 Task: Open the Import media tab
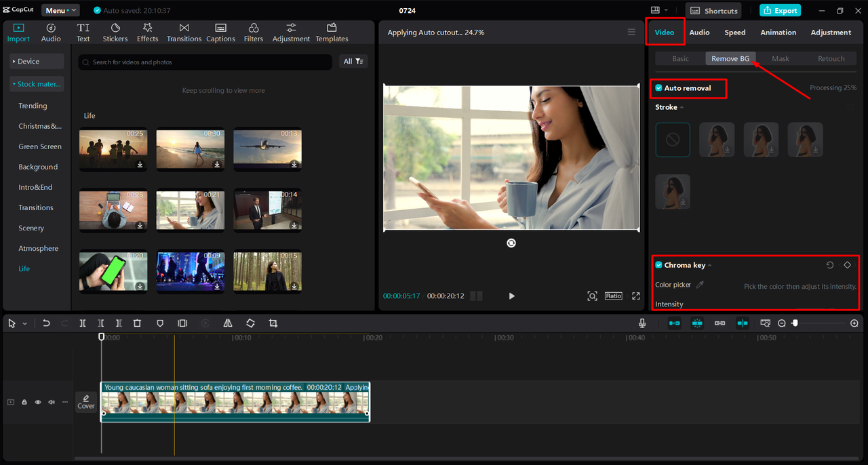(18, 33)
